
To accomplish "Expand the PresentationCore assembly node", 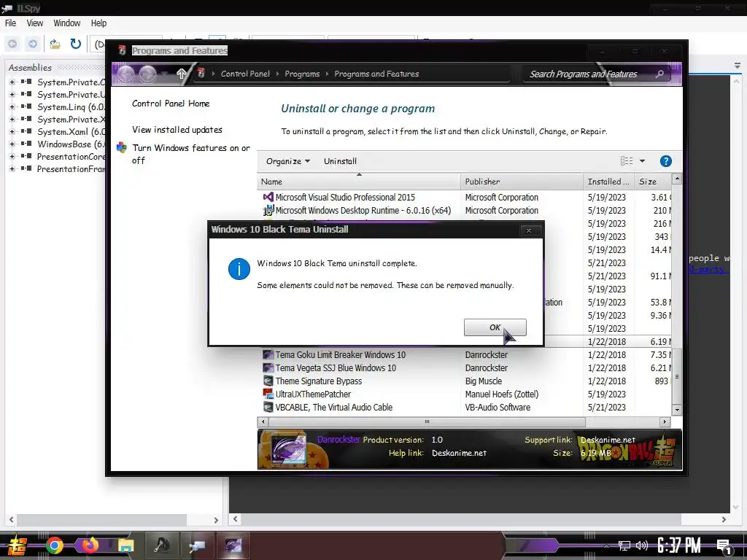I will pos(12,156).
